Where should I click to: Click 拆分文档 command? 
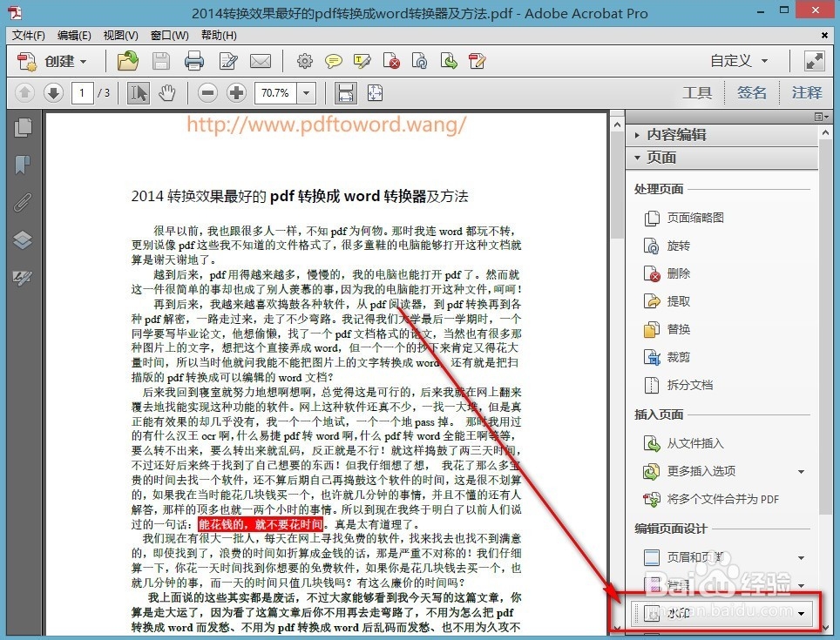678,385
